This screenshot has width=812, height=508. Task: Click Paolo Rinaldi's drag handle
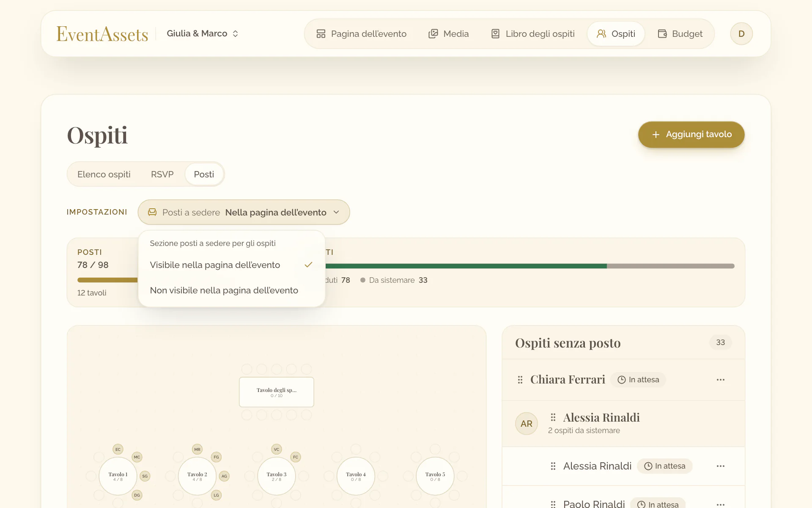click(x=553, y=504)
